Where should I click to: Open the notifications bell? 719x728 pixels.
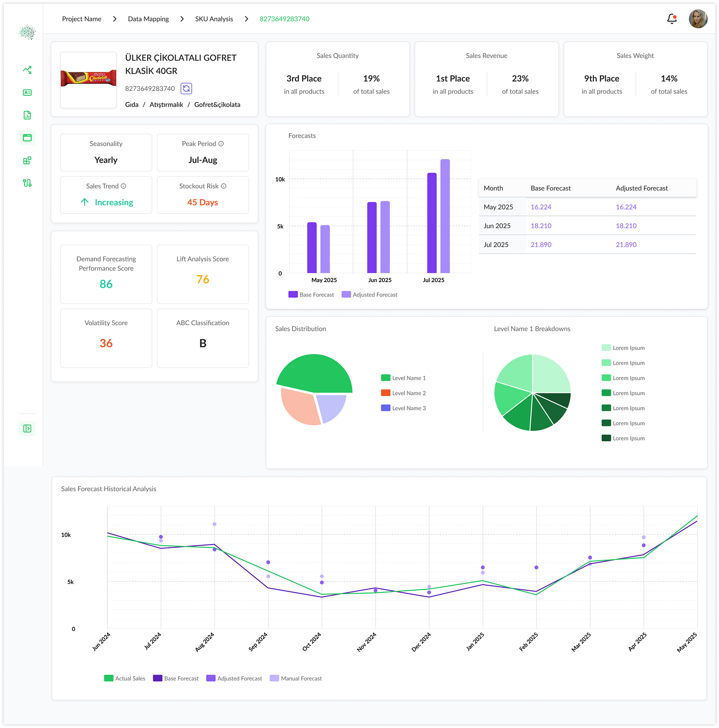point(671,19)
